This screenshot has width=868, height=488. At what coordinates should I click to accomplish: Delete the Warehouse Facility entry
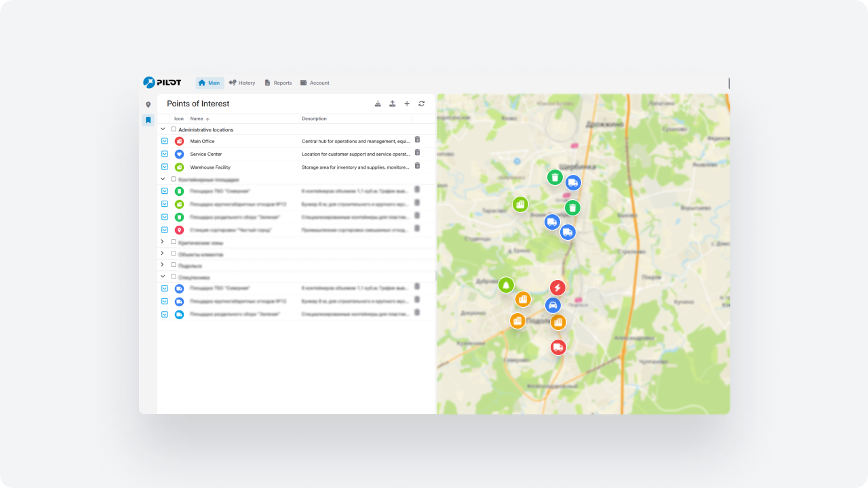(417, 165)
